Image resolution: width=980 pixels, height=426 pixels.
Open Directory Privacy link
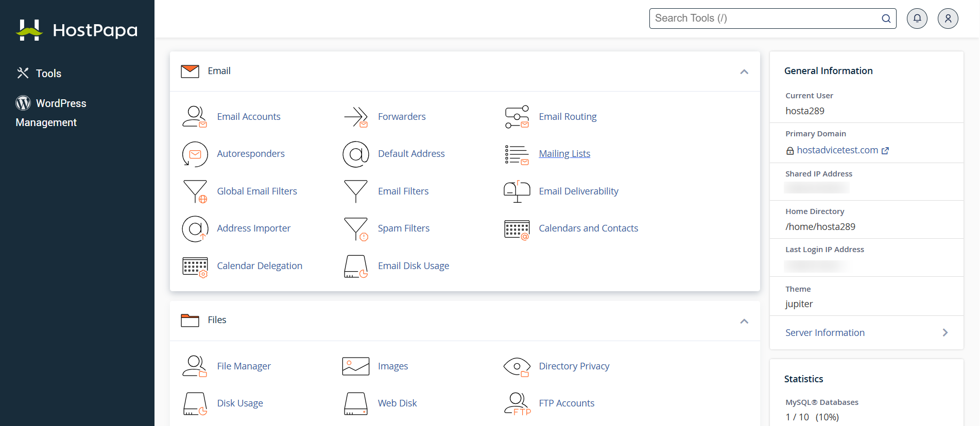click(x=574, y=366)
